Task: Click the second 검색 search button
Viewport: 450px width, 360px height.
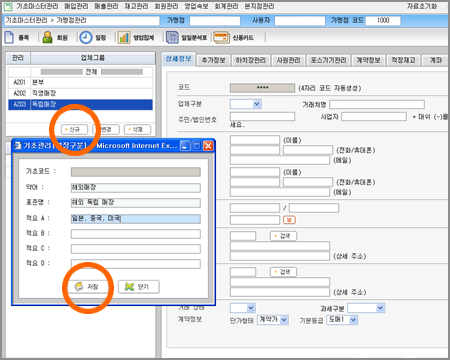Action: click(x=283, y=272)
